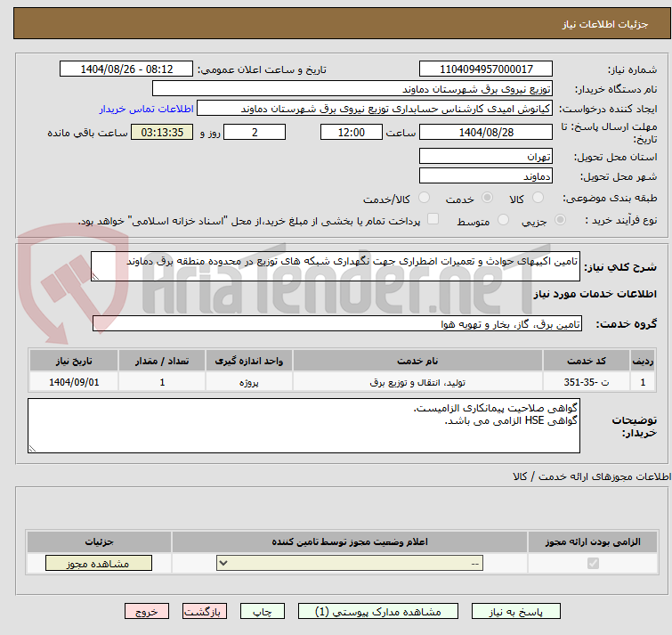Click the general description text area
The width and height of the screenshot is (672, 635).
click(336, 266)
